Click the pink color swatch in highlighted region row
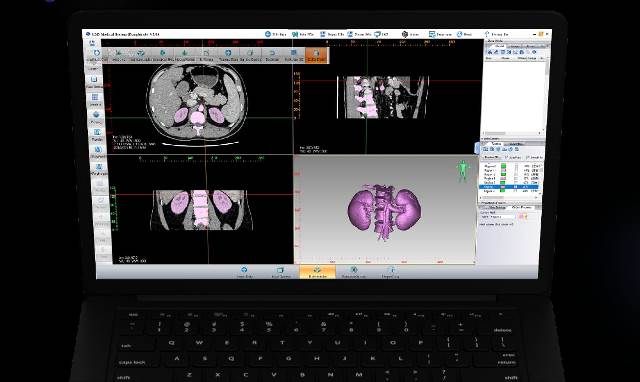Viewport: 640px width, 382px height. tap(503, 187)
